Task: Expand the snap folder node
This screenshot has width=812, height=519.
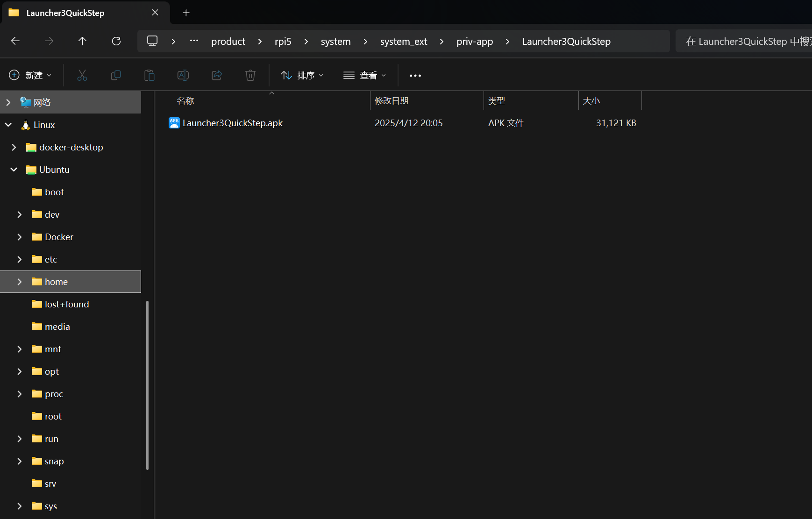Action: 20,461
